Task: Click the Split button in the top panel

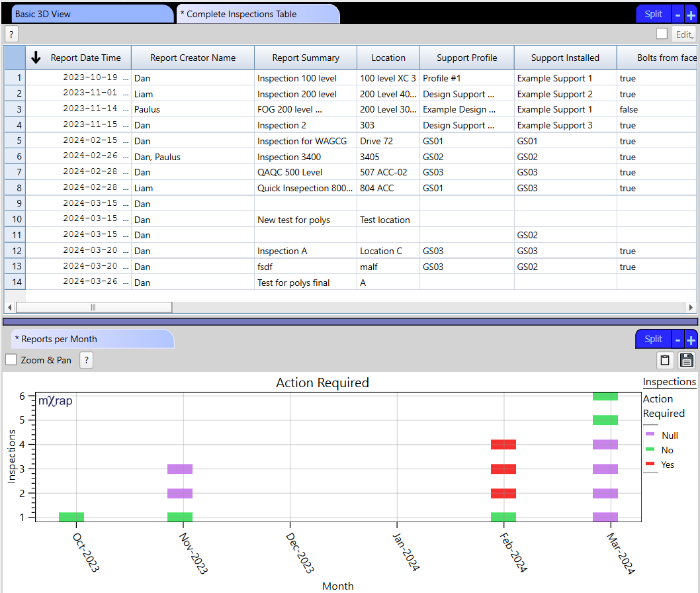Action: click(653, 14)
